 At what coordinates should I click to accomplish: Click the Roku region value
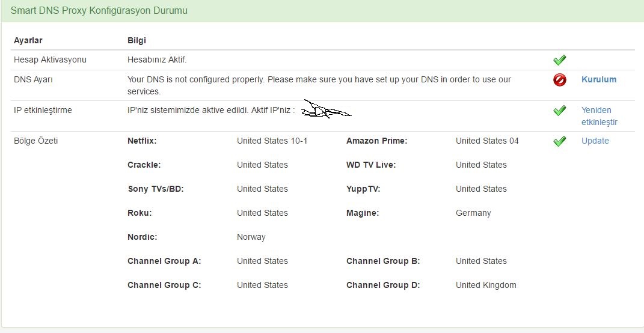[262, 213]
